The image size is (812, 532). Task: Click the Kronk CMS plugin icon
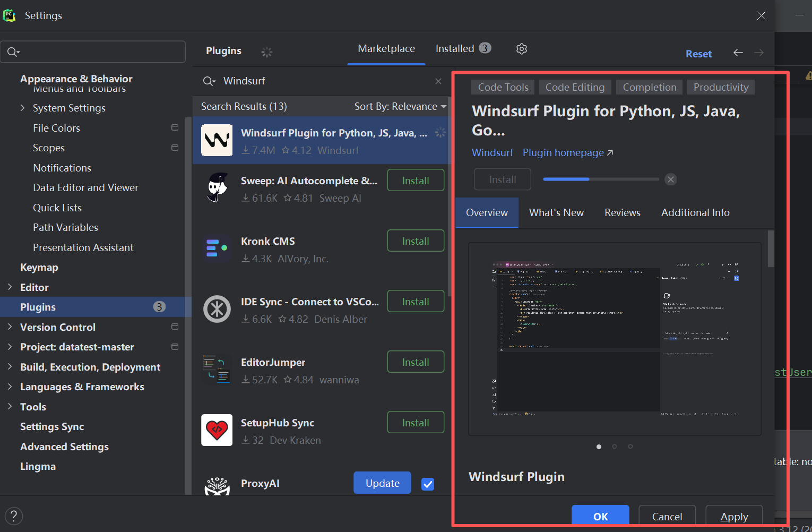217,248
